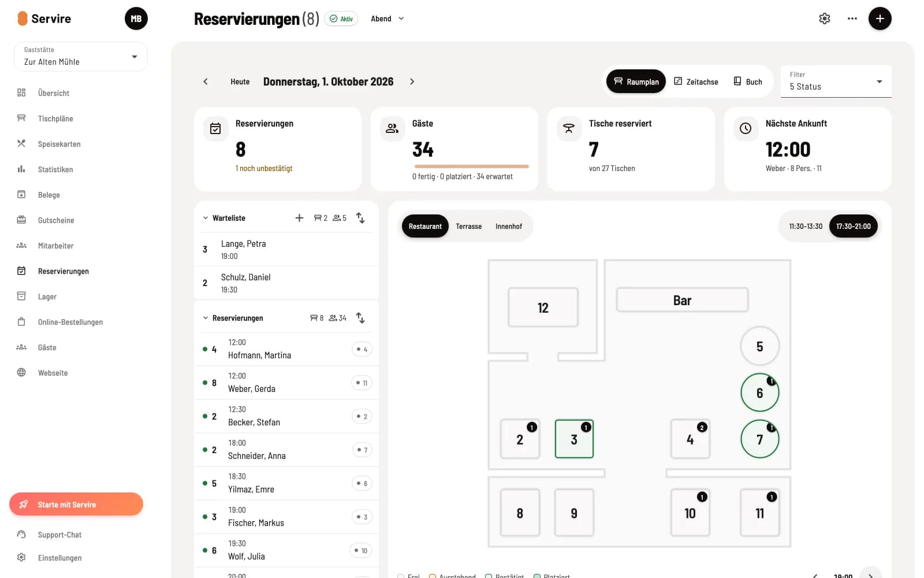The image size is (924, 578).
Task: Go to next day arrow
Action: coord(412,81)
